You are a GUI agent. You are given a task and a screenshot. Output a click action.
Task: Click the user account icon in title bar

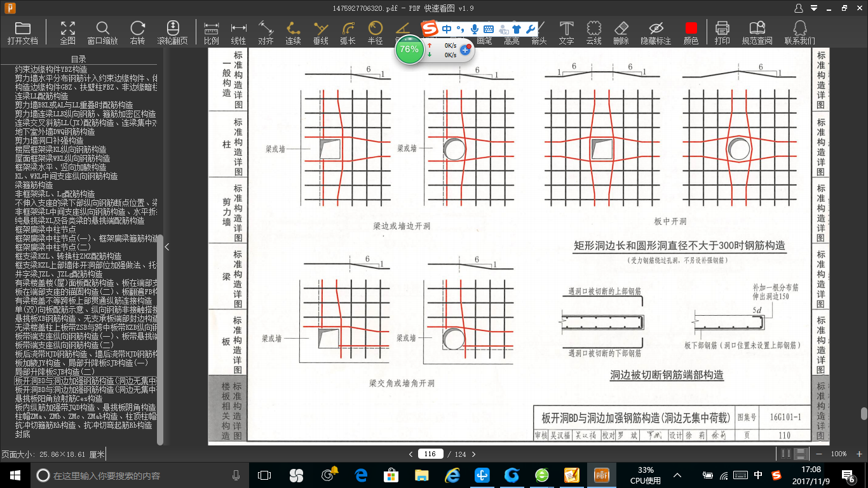pyautogui.click(x=799, y=8)
